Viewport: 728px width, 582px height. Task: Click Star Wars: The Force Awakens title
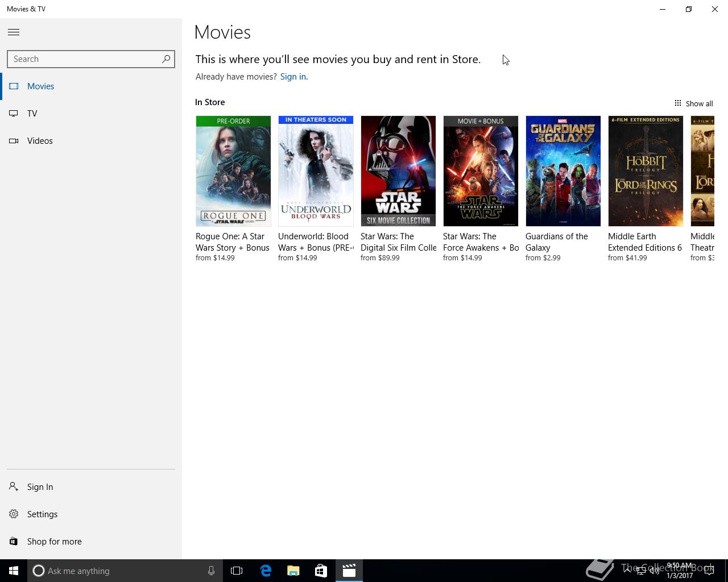(x=481, y=242)
